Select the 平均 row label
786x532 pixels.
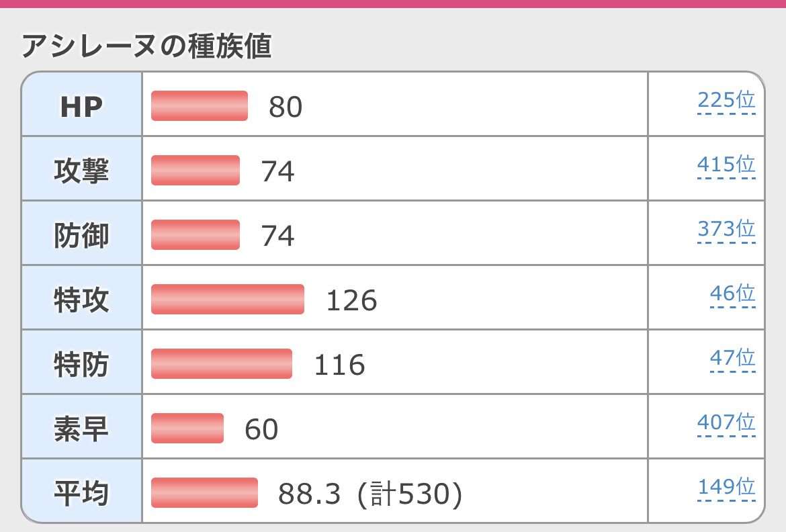pos(82,493)
